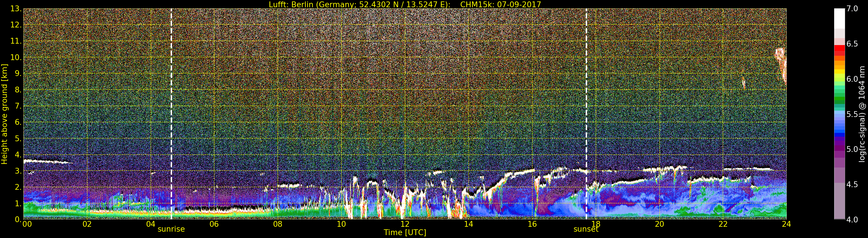Click time-axis tick label "08"
This screenshot has width=868, height=238.
278,224
